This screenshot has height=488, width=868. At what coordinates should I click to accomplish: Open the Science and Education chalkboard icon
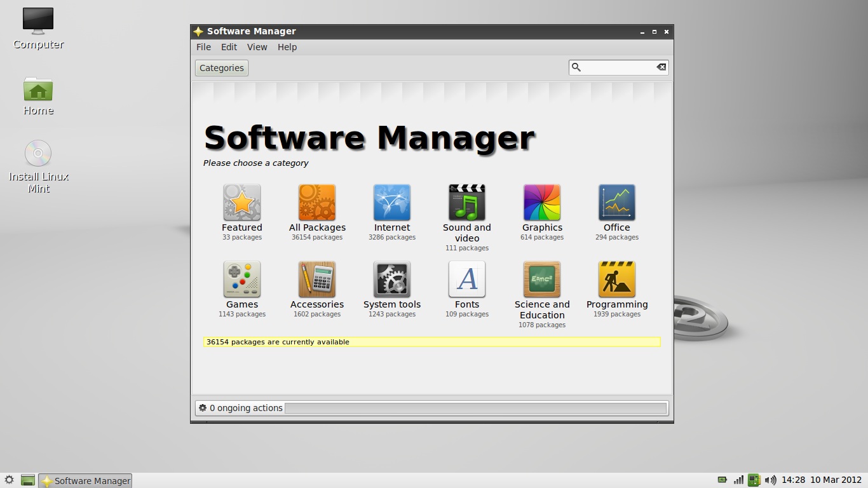(x=542, y=280)
